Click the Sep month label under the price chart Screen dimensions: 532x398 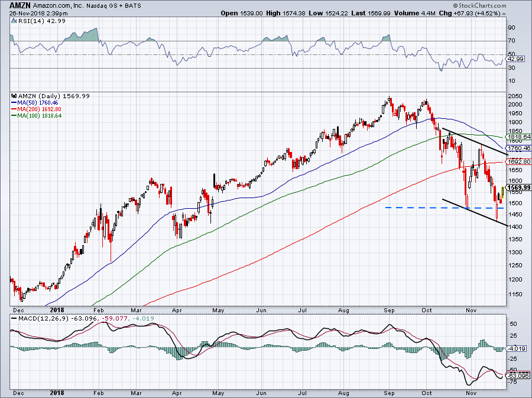click(x=389, y=310)
